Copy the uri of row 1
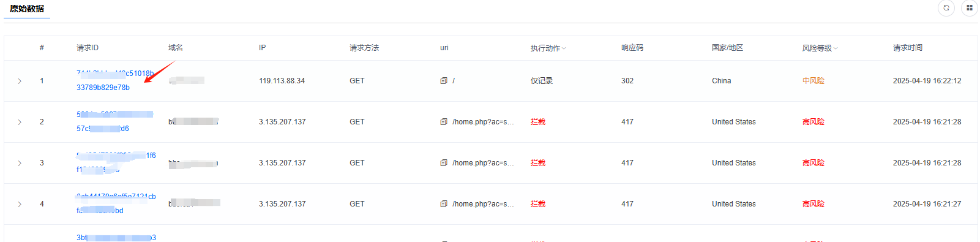This screenshot has height=242, width=980. point(444,81)
